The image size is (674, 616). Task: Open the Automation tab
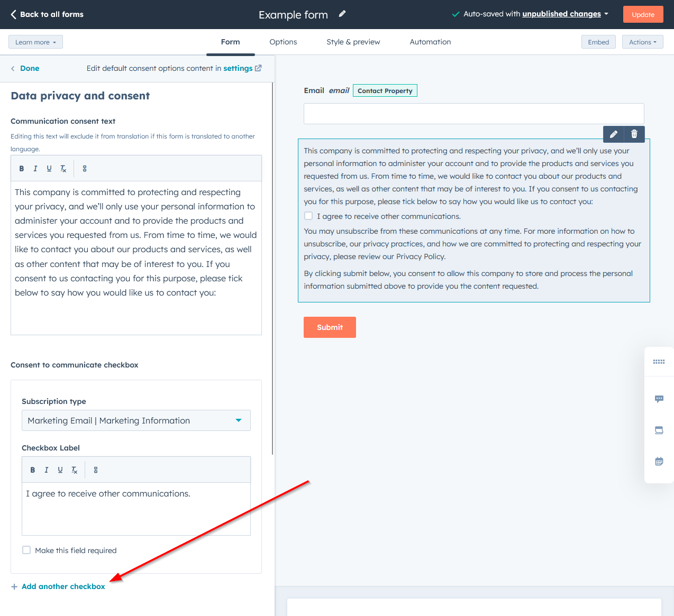click(x=430, y=41)
